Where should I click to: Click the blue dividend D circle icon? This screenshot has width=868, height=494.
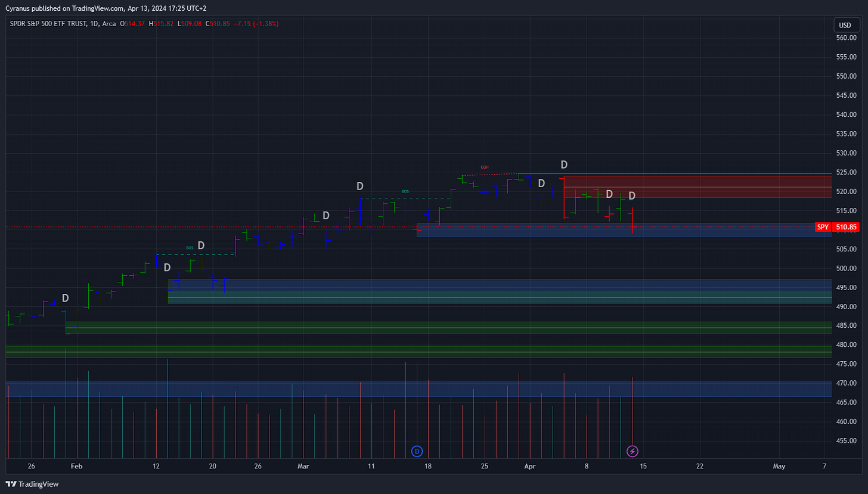pos(417,451)
